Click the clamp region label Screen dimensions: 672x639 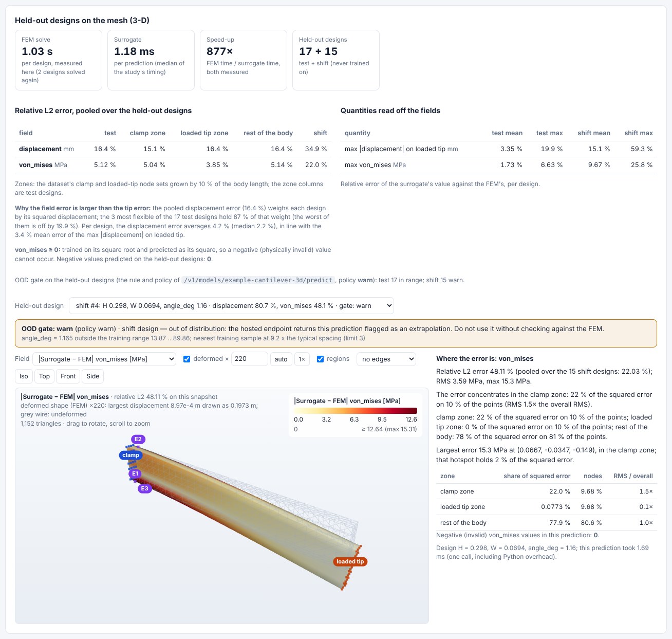pos(130,455)
